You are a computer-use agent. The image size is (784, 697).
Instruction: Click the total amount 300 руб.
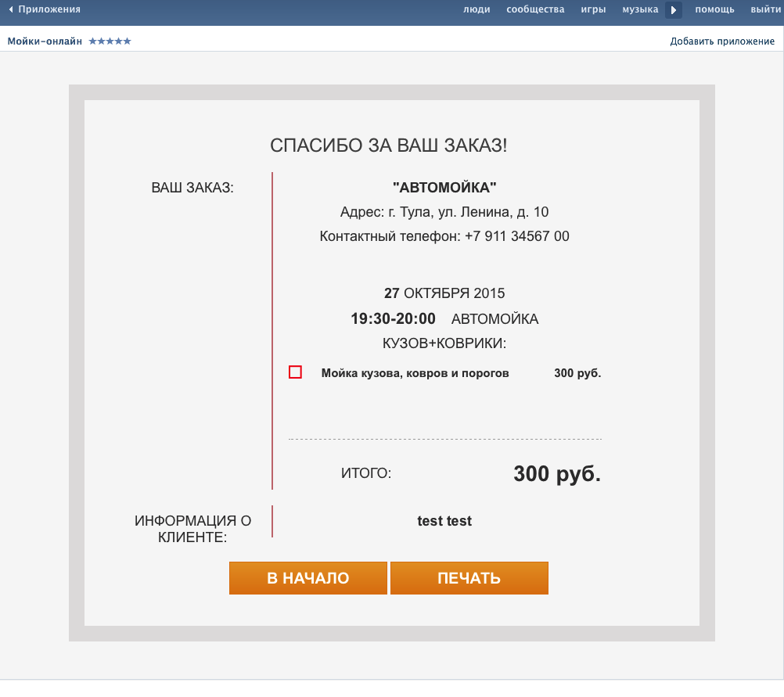tap(557, 473)
